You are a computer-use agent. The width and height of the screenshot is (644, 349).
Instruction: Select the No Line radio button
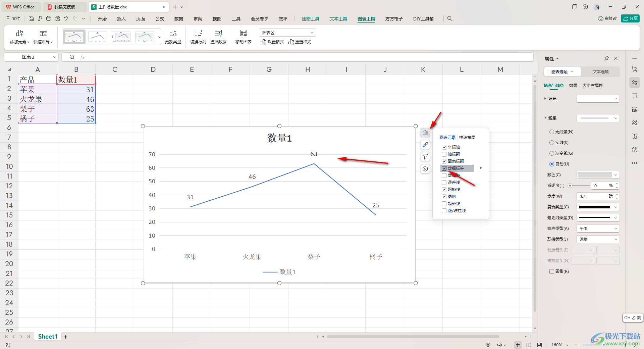(552, 132)
